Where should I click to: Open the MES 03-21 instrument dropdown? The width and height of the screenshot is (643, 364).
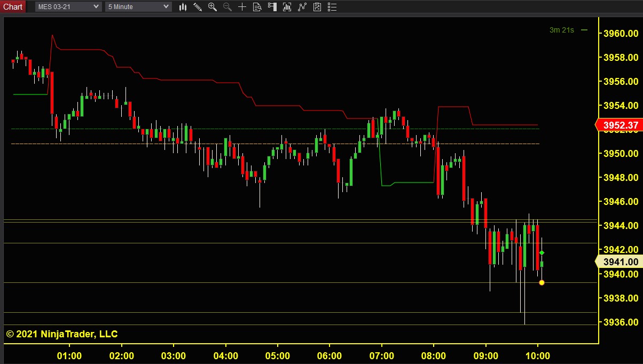[68, 7]
